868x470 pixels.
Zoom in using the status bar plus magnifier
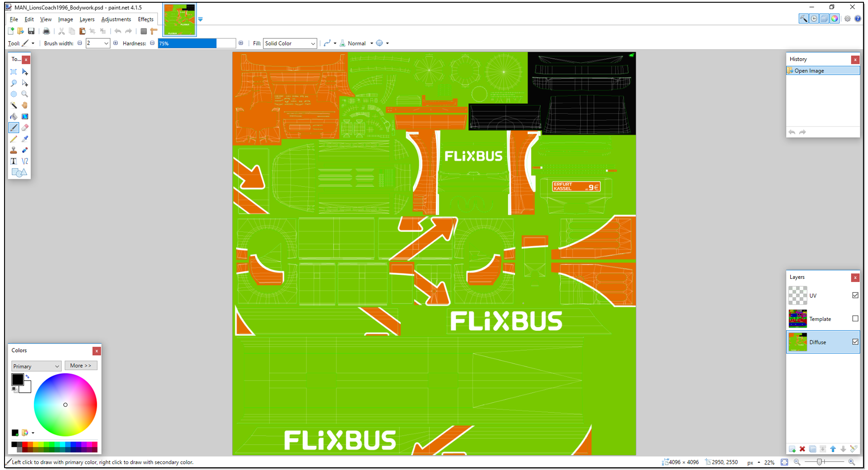(x=852, y=462)
